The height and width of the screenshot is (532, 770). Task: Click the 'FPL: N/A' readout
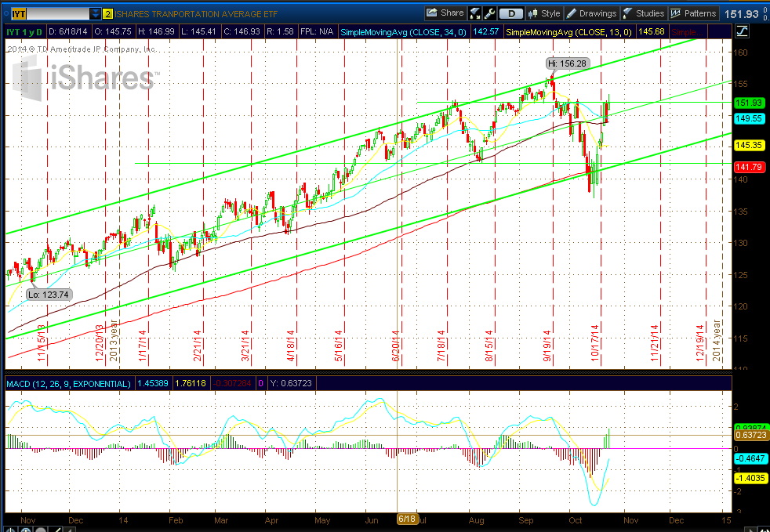click(x=317, y=32)
